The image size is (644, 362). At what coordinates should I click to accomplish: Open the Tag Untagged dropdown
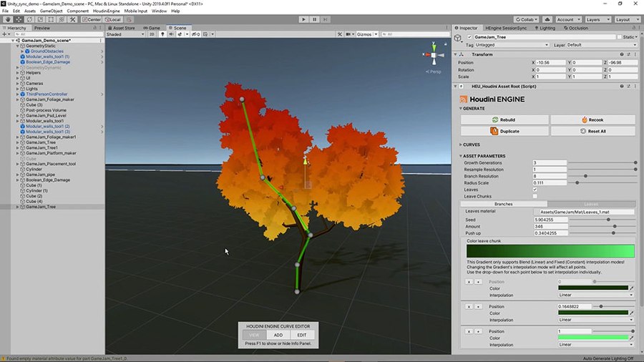(512, 45)
